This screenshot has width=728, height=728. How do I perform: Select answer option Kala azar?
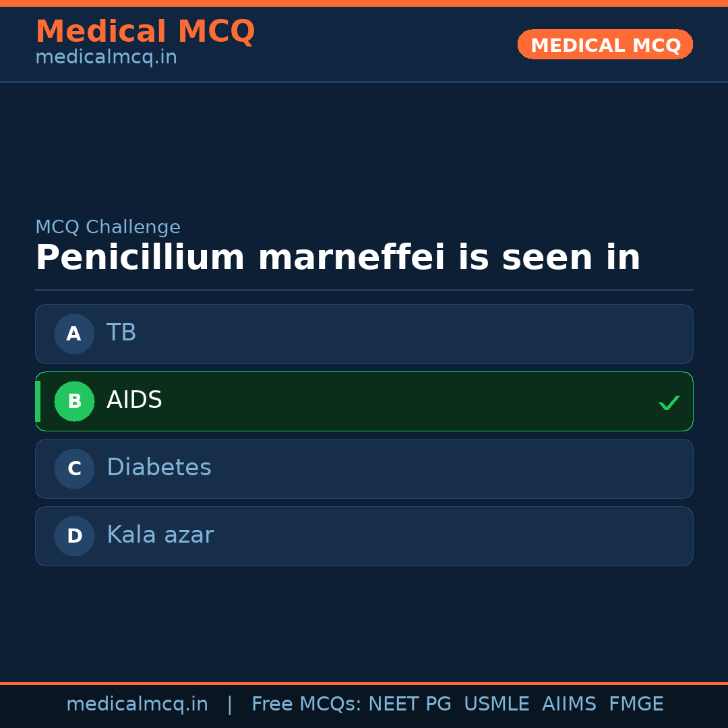point(364,536)
